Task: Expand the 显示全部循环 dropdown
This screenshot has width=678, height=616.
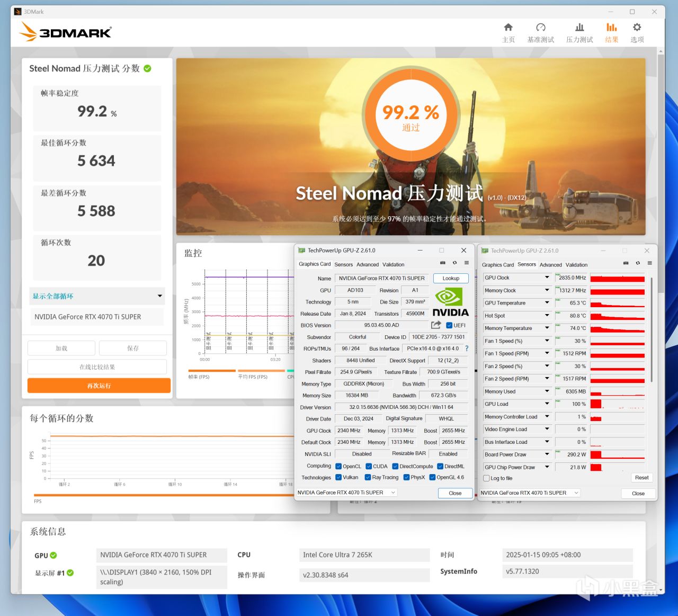Action: click(x=97, y=296)
